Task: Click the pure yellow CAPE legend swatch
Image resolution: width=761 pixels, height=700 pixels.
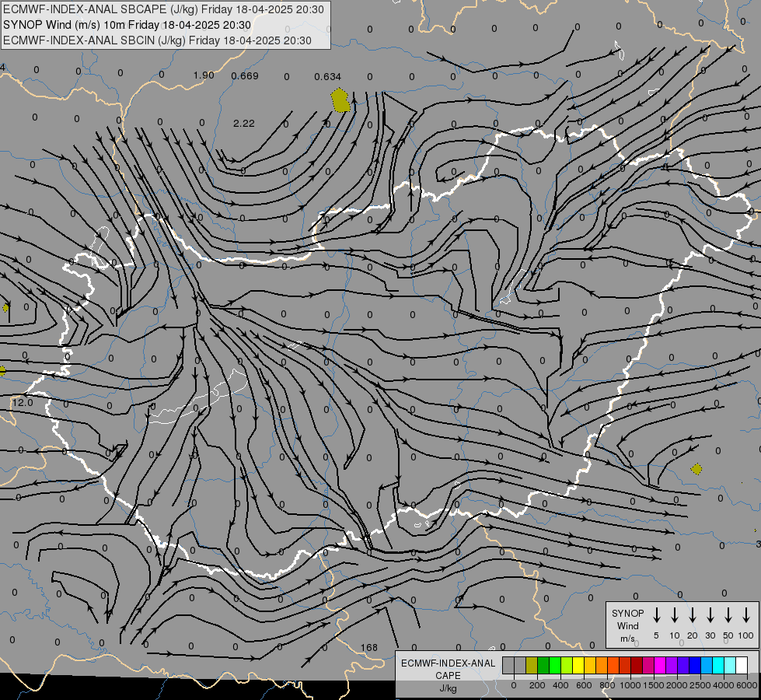Action: click(x=578, y=665)
